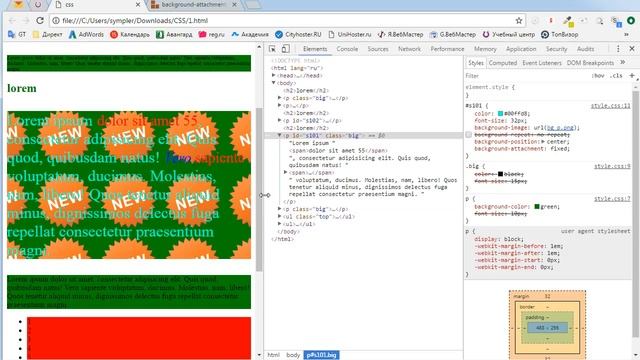Open the Авангард bookmark
The width and height of the screenshot is (640, 360).
[174, 35]
